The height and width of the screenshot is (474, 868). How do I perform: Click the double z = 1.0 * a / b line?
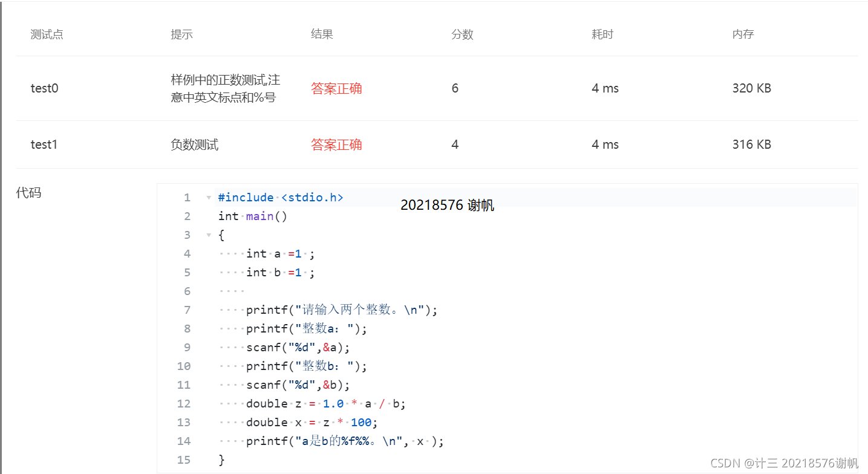pyautogui.click(x=326, y=404)
